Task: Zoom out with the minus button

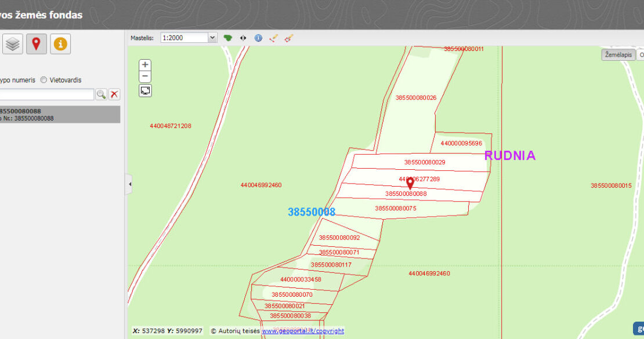Action: point(145,76)
